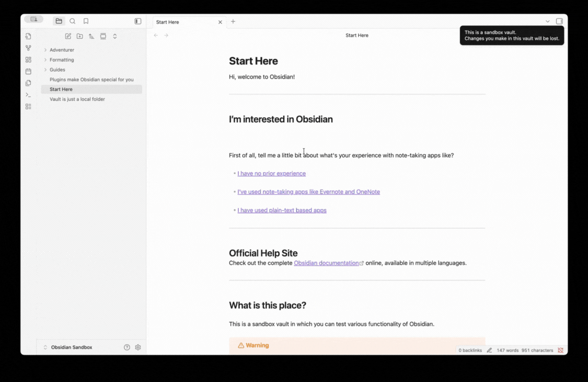Click the 'Start Here' note title heading
The width and height of the screenshot is (588, 382).
coord(253,61)
